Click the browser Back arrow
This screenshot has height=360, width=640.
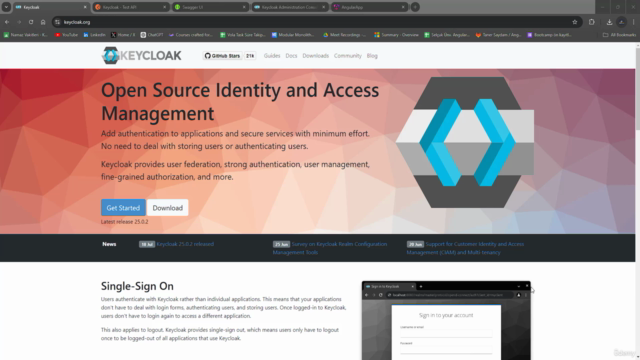[7, 22]
